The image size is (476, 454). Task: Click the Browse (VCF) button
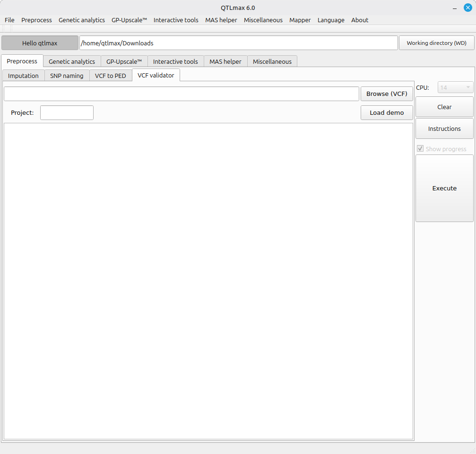(387, 94)
